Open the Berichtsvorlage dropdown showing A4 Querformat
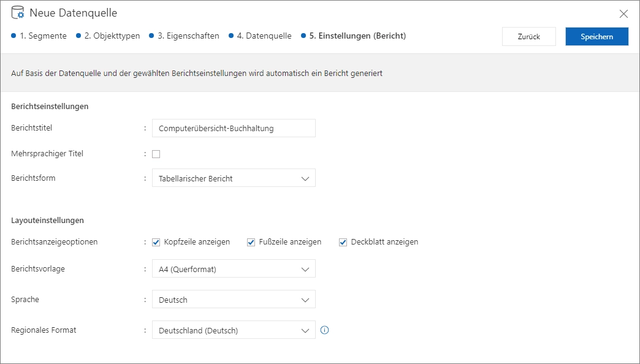Image resolution: width=640 pixels, height=364 pixels. [233, 268]
